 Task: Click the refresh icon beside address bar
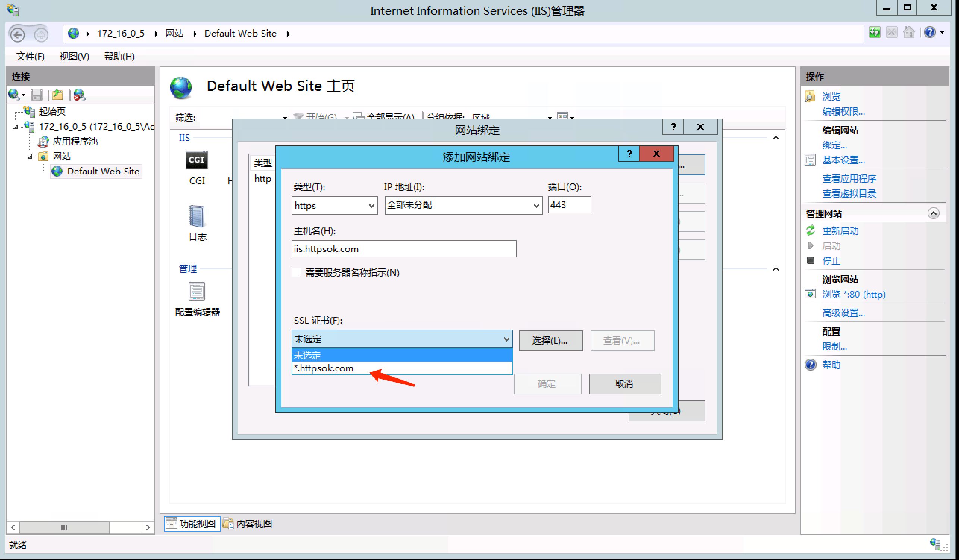click(874, 33)
